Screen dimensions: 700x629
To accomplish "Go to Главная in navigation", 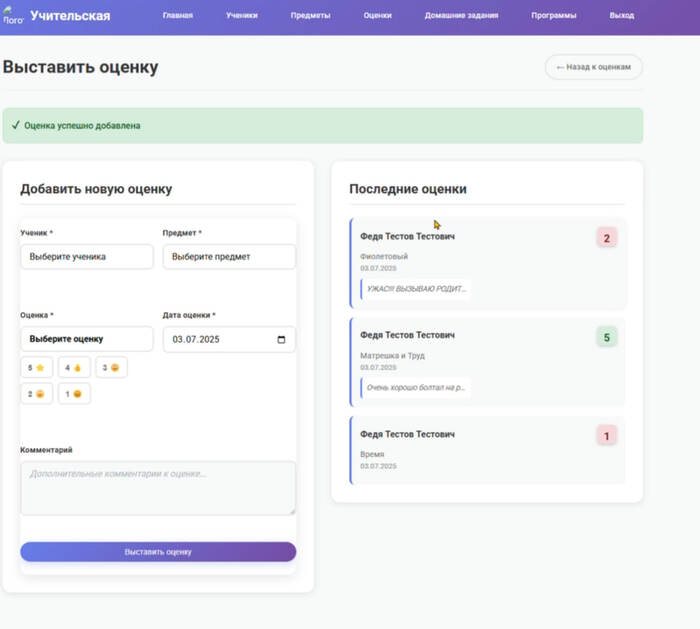I will tap(178, 16).
